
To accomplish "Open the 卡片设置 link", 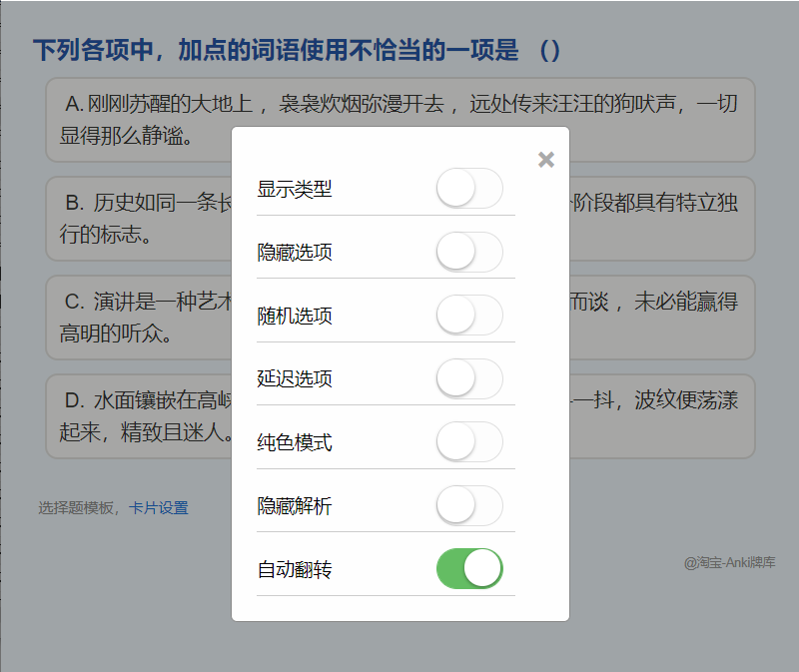I will 159,508.
